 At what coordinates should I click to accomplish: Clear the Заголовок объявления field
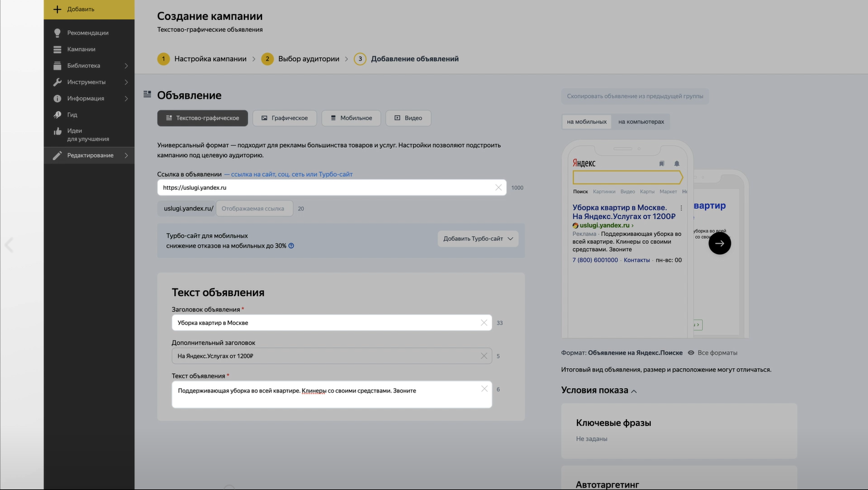[x=484, y=323]
